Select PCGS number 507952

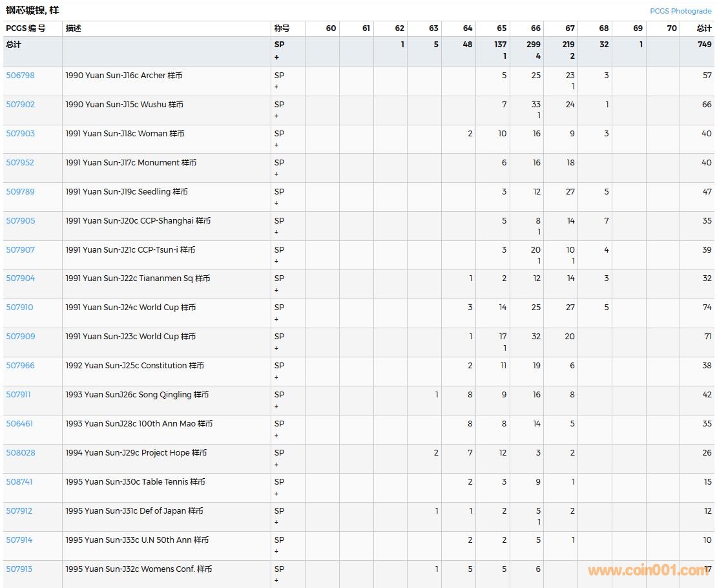20,163
